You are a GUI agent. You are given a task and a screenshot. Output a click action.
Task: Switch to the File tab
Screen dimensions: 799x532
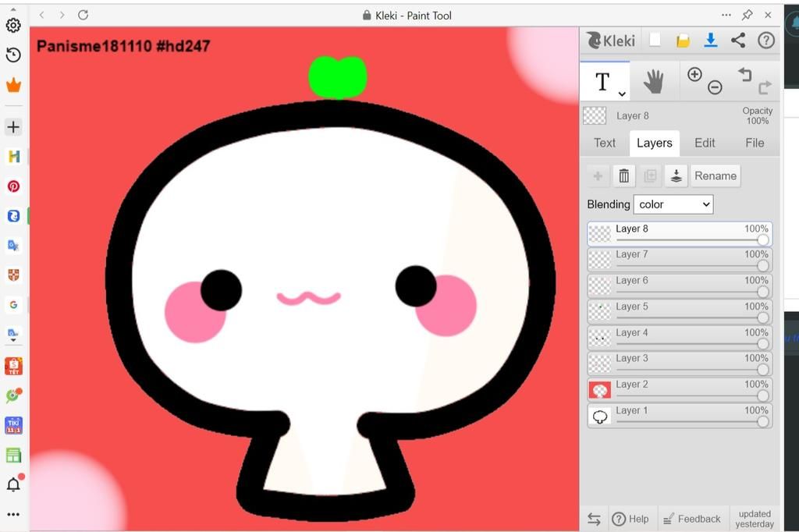pyautogui.click(x=755, y=143)
